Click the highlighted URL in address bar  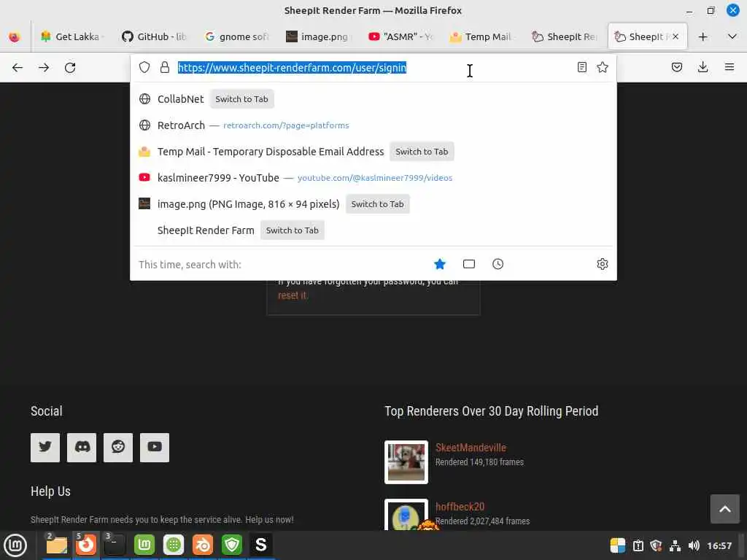coord(292,68)
